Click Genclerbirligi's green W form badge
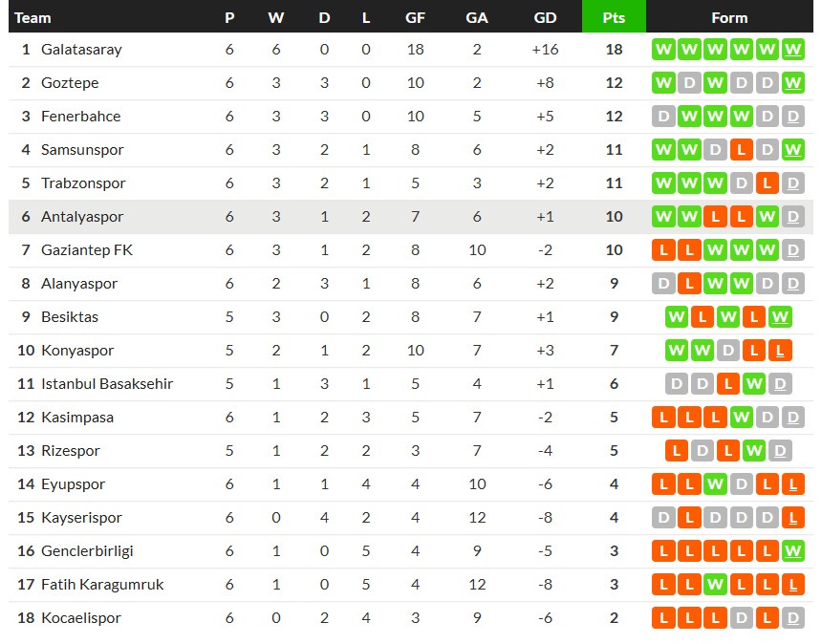This screenshot has width=821, height=644. 792,550
